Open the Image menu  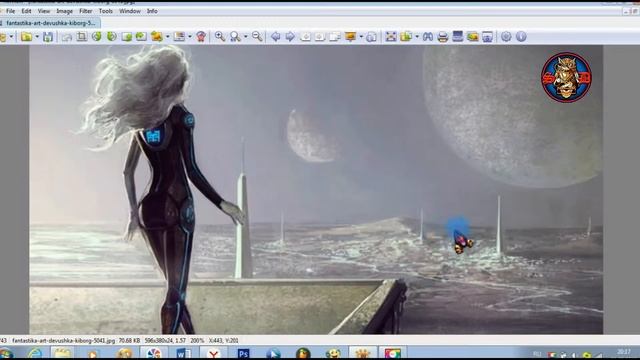[x=64, y=11]
